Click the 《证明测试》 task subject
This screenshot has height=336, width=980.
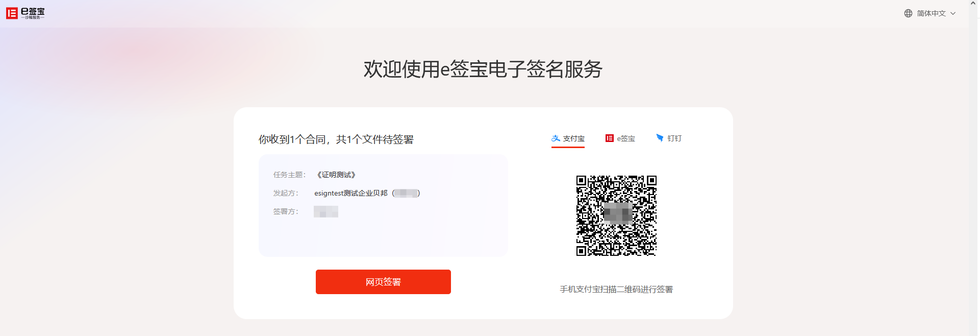[336, 175]
